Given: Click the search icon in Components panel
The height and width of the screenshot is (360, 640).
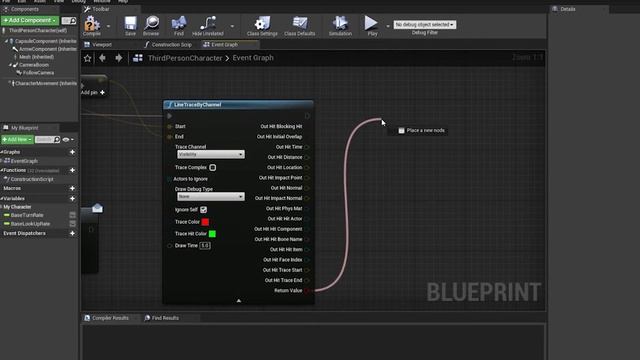Looking at the screenshot, I should pos(73,20).
